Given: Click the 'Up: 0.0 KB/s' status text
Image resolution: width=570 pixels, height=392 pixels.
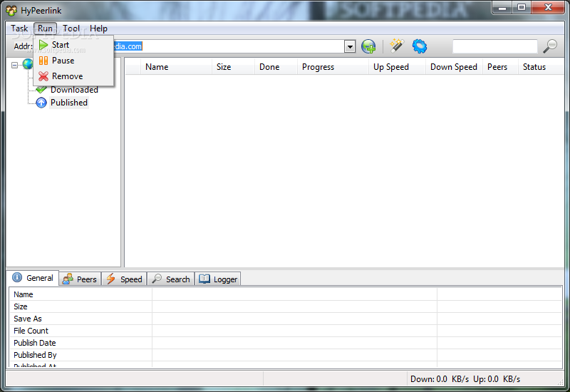Looking at the screenshot, I should pyautogui.click(x=497, y=379).
